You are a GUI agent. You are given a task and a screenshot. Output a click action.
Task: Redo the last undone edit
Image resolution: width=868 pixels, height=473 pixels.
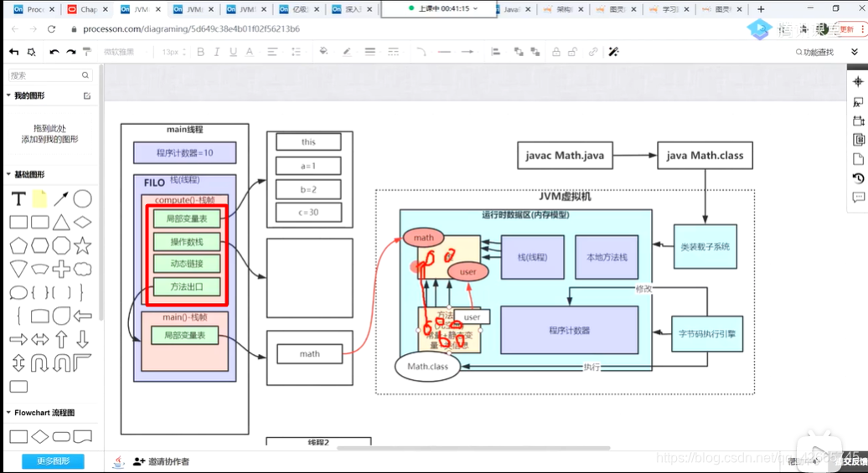[71, 51]
